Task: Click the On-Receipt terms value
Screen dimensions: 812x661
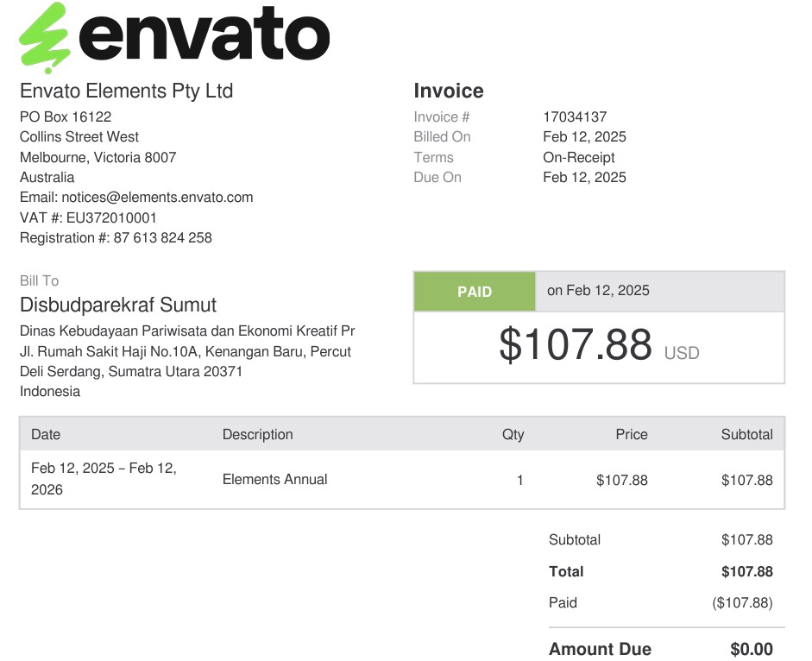Action: coord(579,158)
